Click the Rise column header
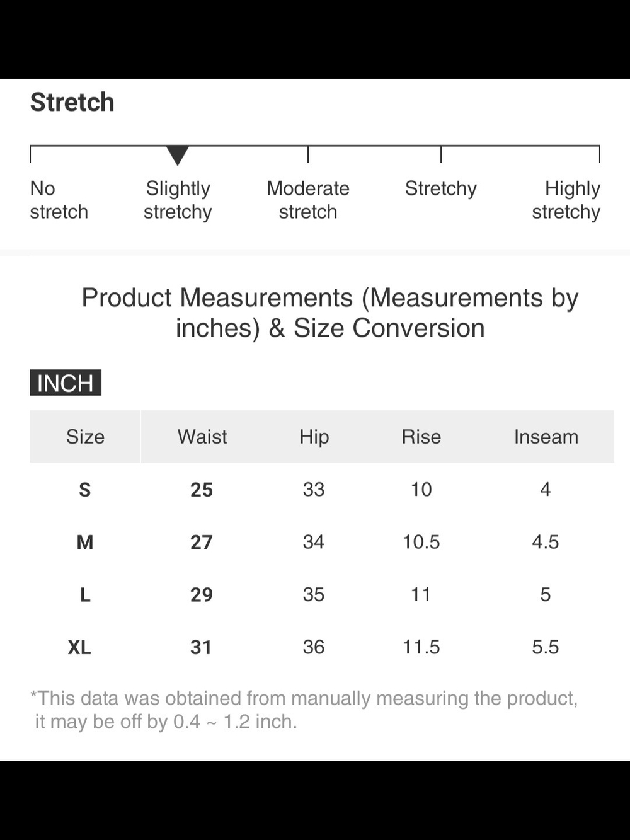 coord(421,437)
